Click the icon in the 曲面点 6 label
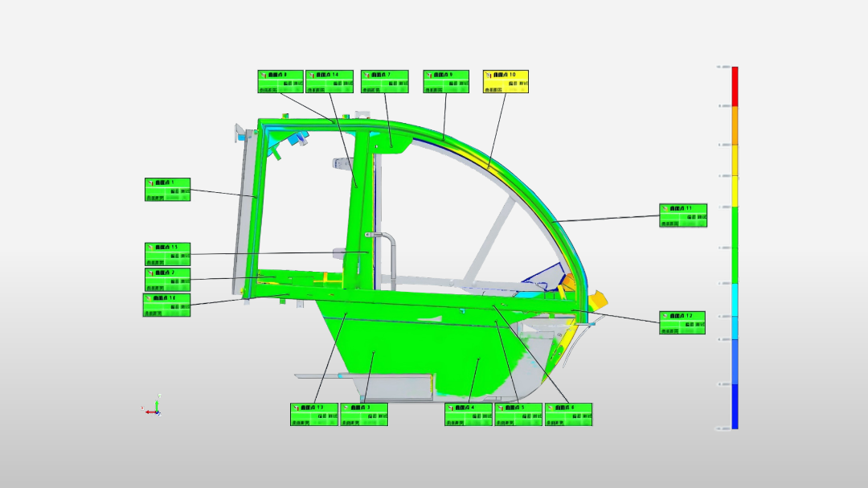Screen dimensions: 868x488 pyautogui.click(x=551, y=408)
